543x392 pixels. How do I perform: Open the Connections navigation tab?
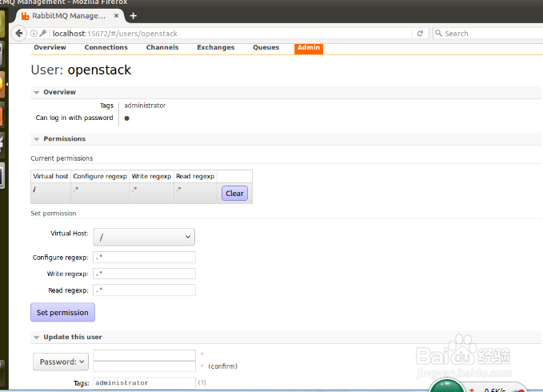[x=106, y=47]
